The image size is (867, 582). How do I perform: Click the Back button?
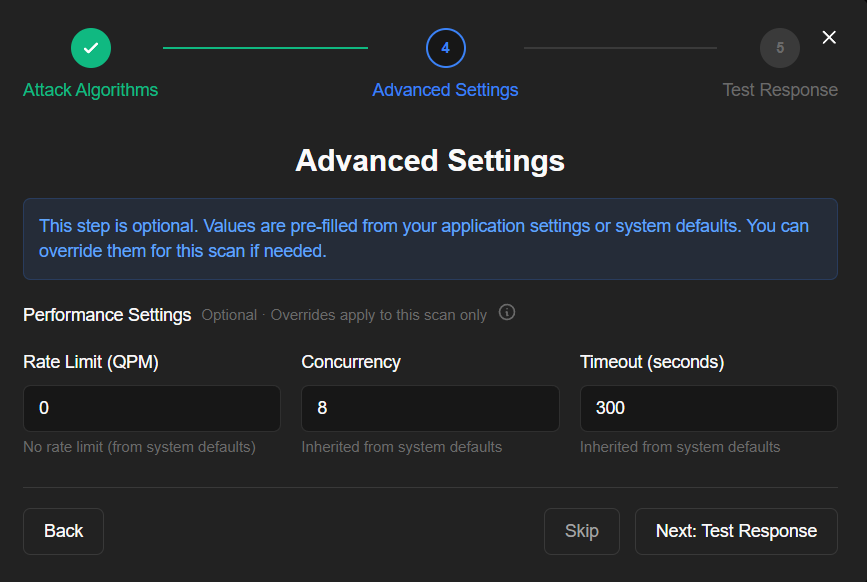63,531
